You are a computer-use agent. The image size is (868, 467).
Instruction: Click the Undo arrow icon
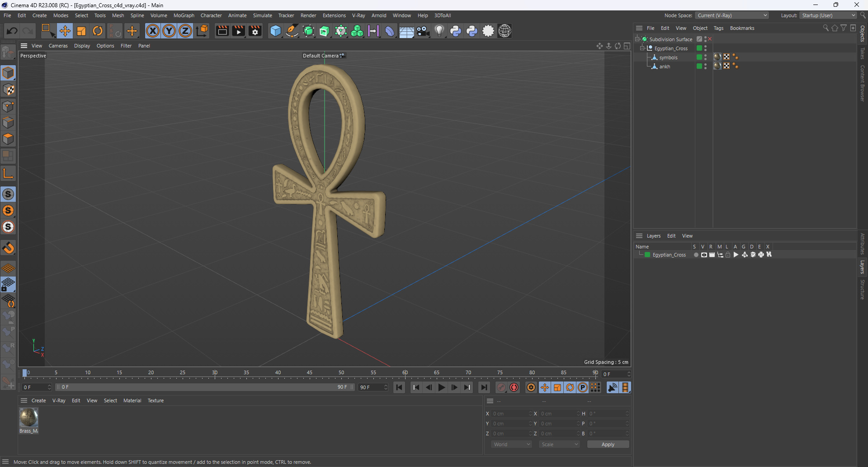coord(12,31)
